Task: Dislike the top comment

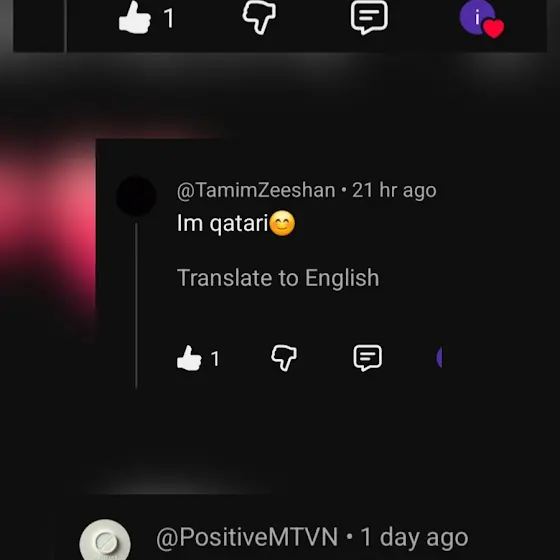Action: (x=259, y=17)
